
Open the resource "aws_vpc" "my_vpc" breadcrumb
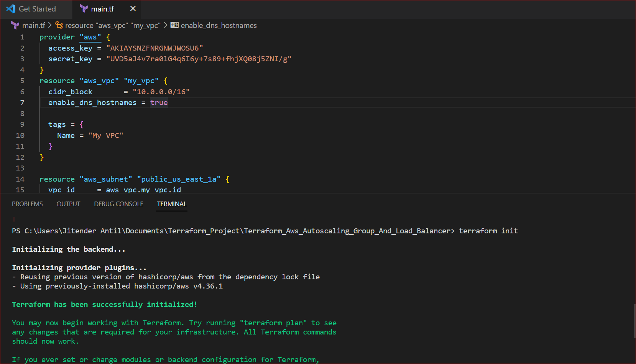click(x=113, y=25)
